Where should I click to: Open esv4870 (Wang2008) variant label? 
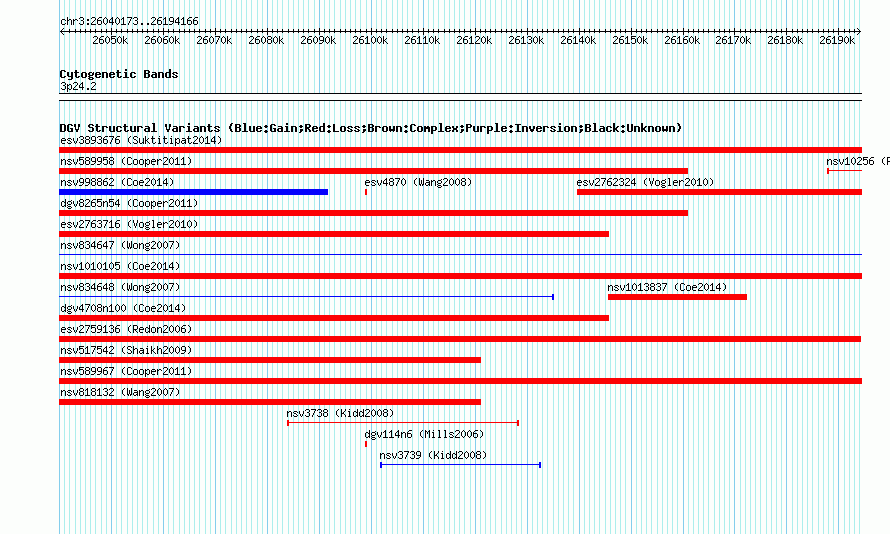[x=418, y=182]
